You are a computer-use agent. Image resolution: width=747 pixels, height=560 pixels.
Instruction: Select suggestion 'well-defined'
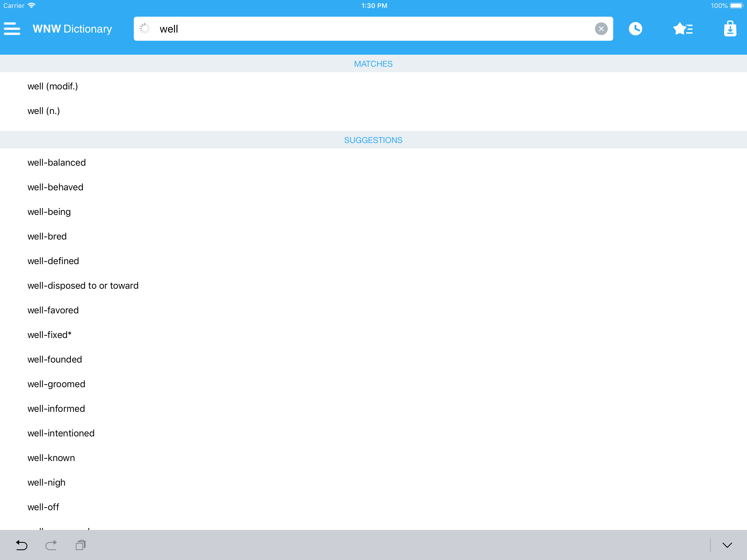[373, 261]
